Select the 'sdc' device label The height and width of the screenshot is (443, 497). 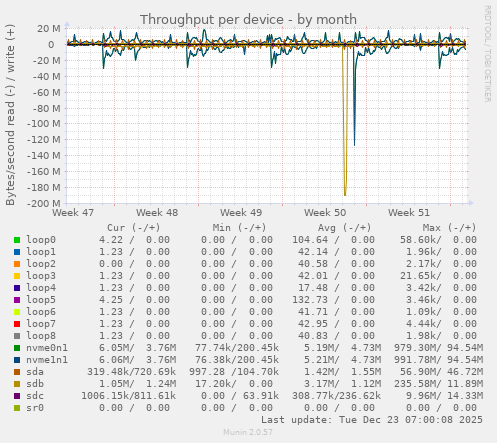35,396
